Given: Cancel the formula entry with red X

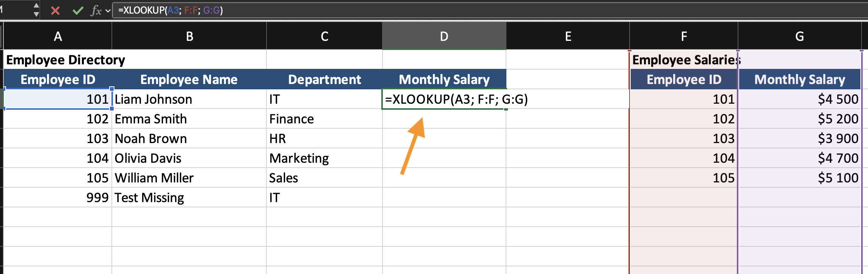Looking at the screenshot, I should click(x=55, y=11).
